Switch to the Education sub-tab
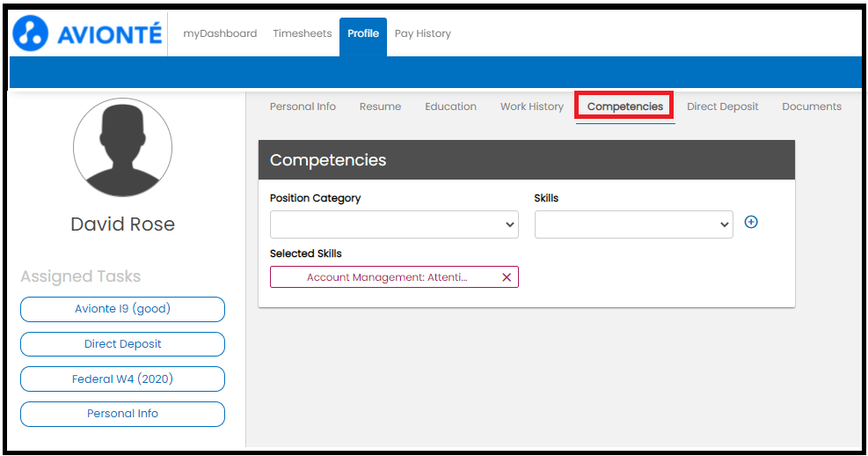Viewport: 868px width, 456px height. pos(450,107)
